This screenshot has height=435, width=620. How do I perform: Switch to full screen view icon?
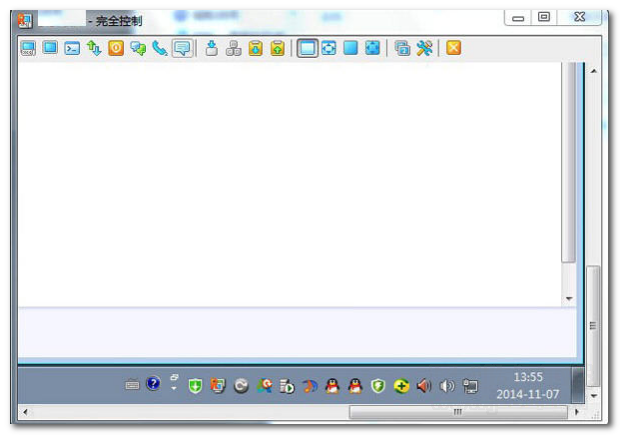click(350, 48)
